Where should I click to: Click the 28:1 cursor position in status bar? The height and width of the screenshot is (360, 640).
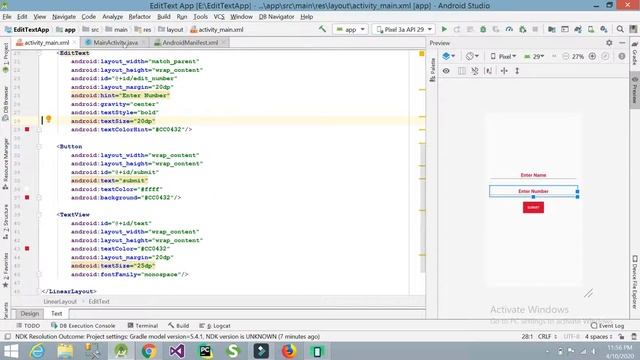coord(527,337)
